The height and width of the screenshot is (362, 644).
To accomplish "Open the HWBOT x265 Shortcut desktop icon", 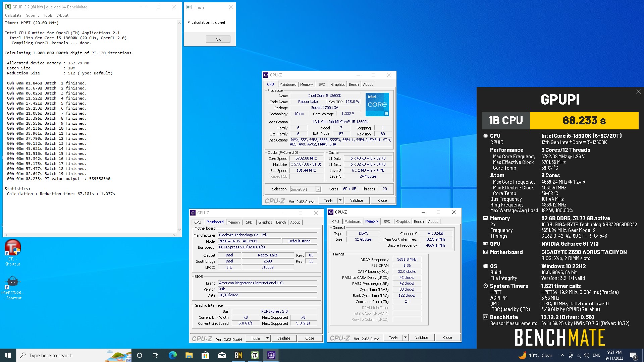I will coord(12,287).
